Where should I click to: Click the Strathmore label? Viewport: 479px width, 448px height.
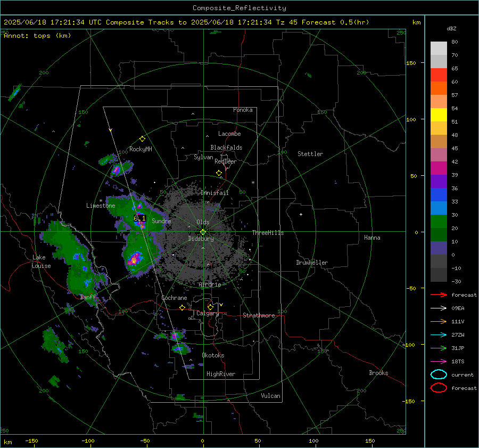pyautogui.click(x=259, y=315)
